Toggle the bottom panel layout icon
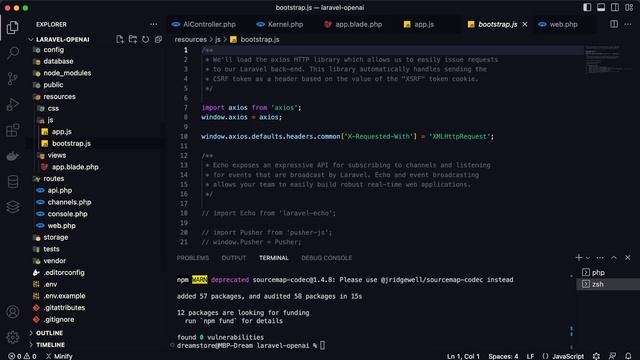Screen dimensions: 640x360 (x=601, y=7)
